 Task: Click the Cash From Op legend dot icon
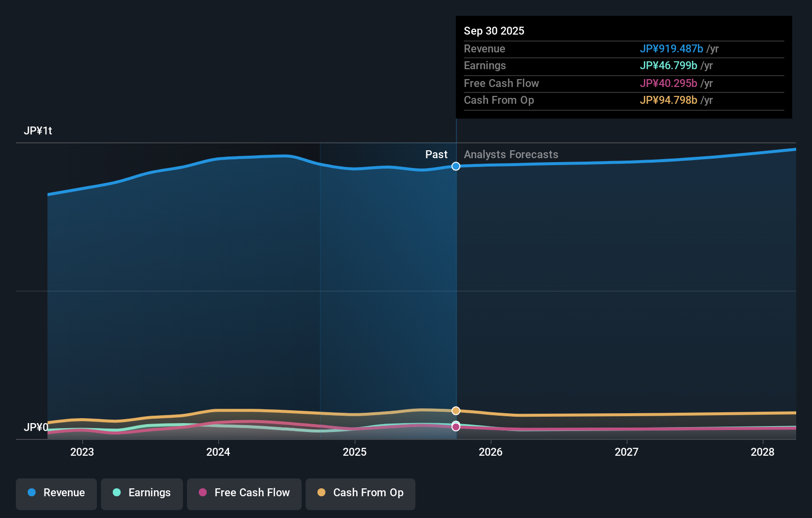[x=321, y=493]
